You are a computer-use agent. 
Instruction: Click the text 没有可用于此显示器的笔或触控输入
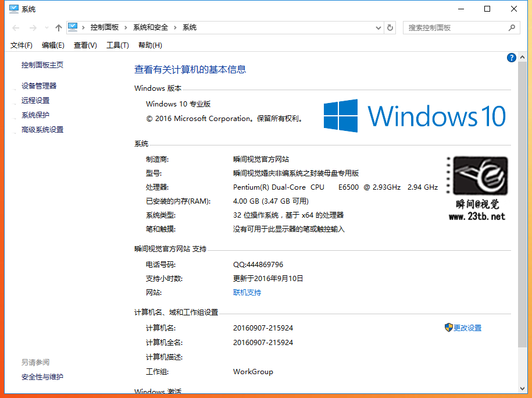(x=289, y=229)
